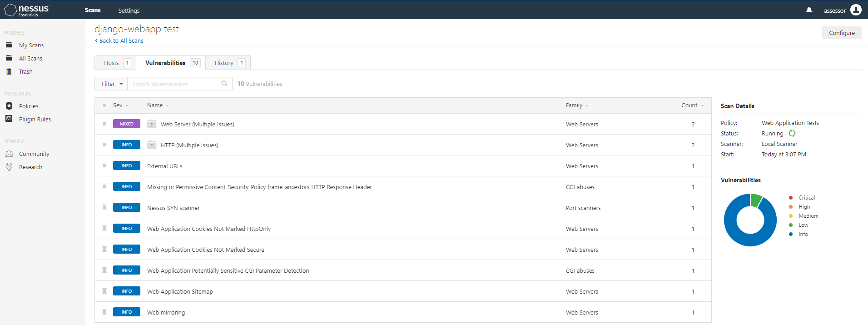868x325 pixels.
Task: Click the High orange legend dot
Action: pos(791,207)
